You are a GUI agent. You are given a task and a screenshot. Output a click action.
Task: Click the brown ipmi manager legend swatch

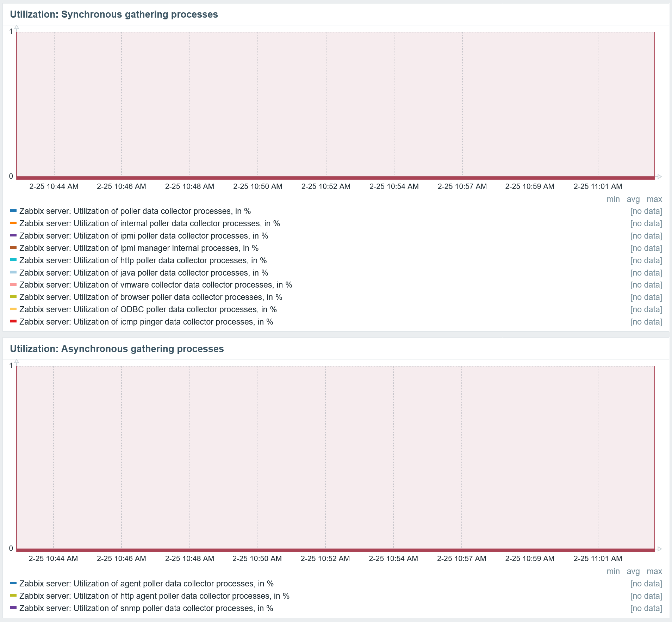[13, 248]
